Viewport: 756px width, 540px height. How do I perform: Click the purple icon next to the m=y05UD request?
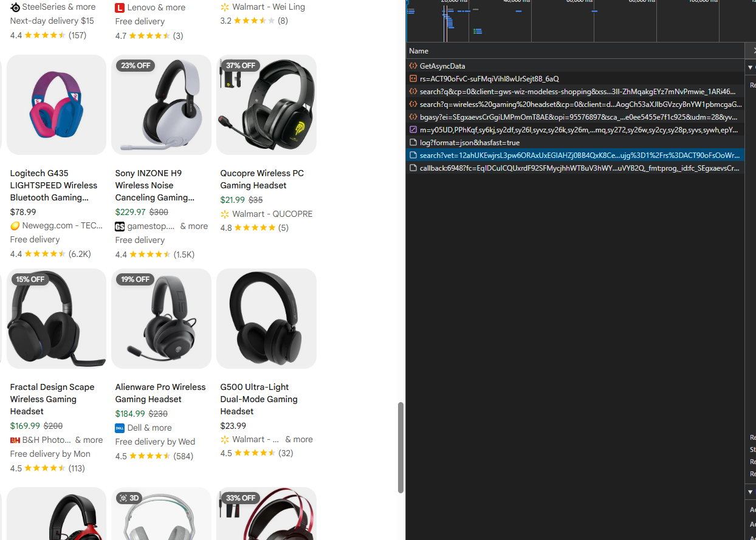coord(414,130)
